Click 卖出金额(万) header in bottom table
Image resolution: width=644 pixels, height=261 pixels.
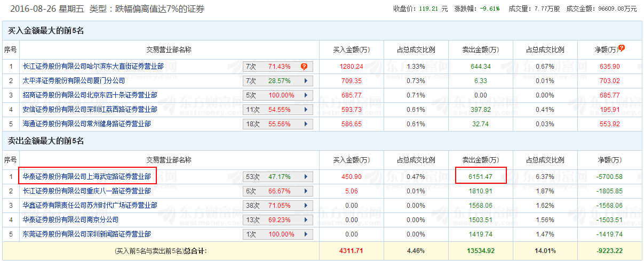(481, 160)
